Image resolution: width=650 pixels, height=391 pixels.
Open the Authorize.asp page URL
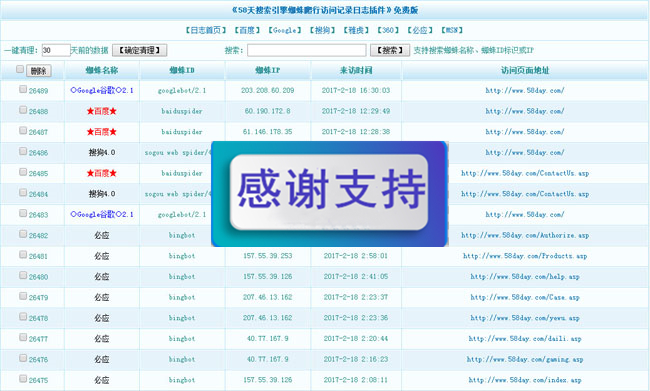click(525, 235)
